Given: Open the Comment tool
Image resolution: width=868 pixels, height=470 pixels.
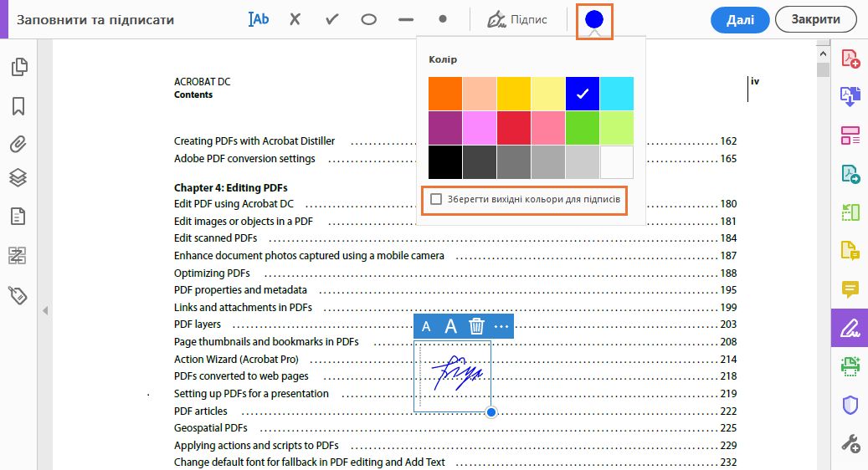Looking at the screenshot, I should point(850,289).
